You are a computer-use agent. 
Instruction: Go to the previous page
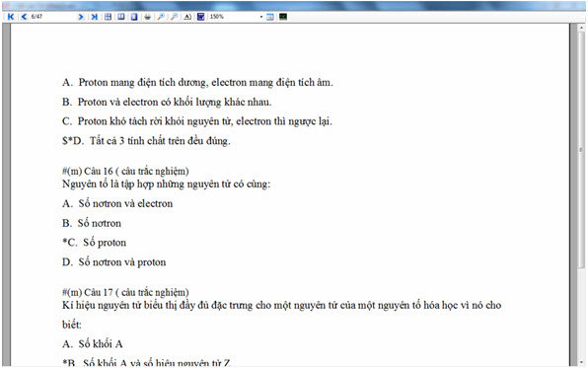point(24,17)
